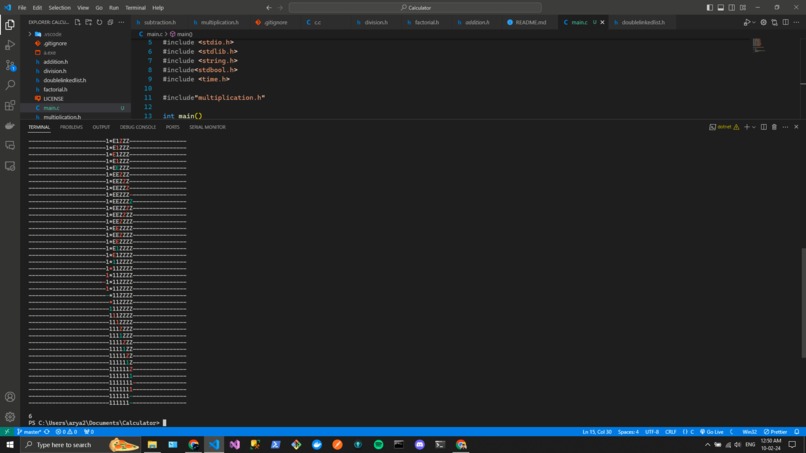
Task: Open Accounts menu in activity bar
Action: coord(10,397)
